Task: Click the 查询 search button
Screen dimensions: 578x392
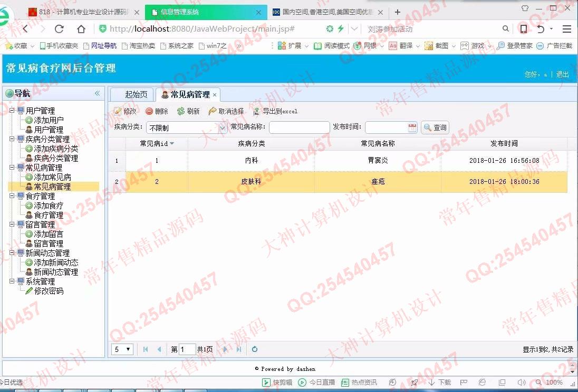Action: pos(435,128)
